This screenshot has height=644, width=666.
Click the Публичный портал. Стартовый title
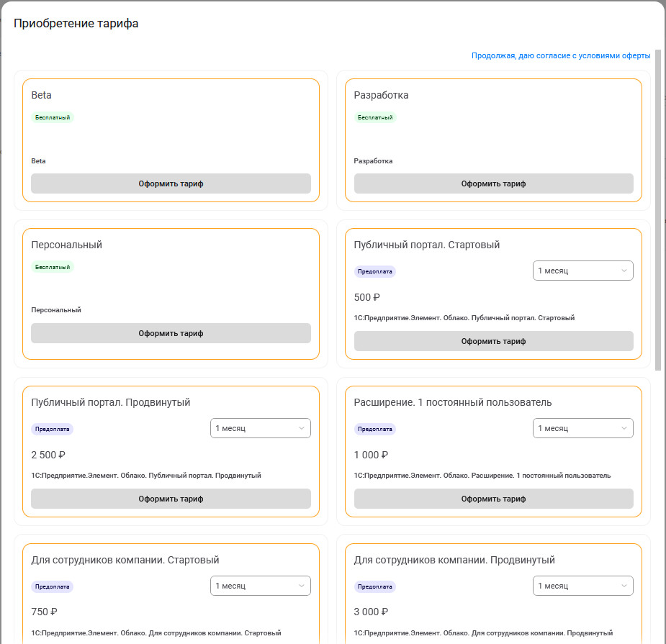point(426,245)
